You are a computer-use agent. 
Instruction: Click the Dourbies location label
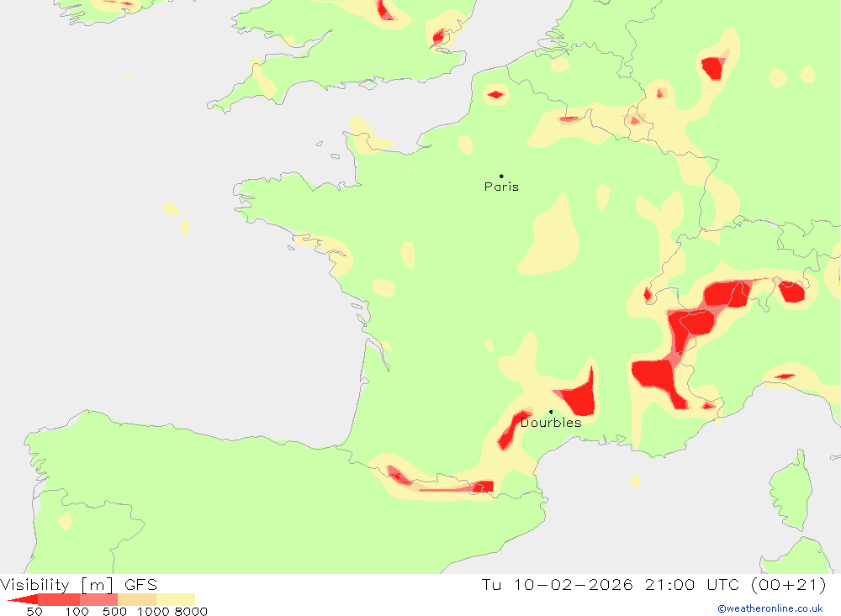tap(551, 423)
